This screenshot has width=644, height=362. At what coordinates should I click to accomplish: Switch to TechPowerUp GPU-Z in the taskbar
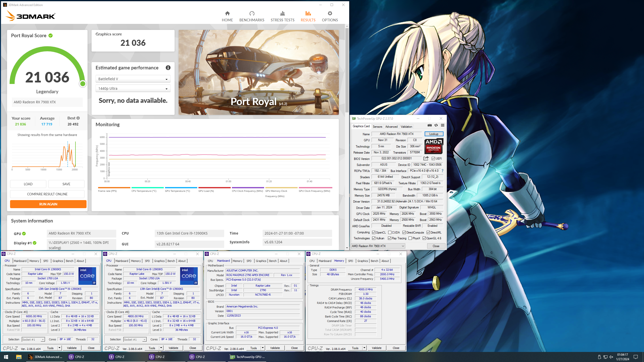tap(248, 357)
